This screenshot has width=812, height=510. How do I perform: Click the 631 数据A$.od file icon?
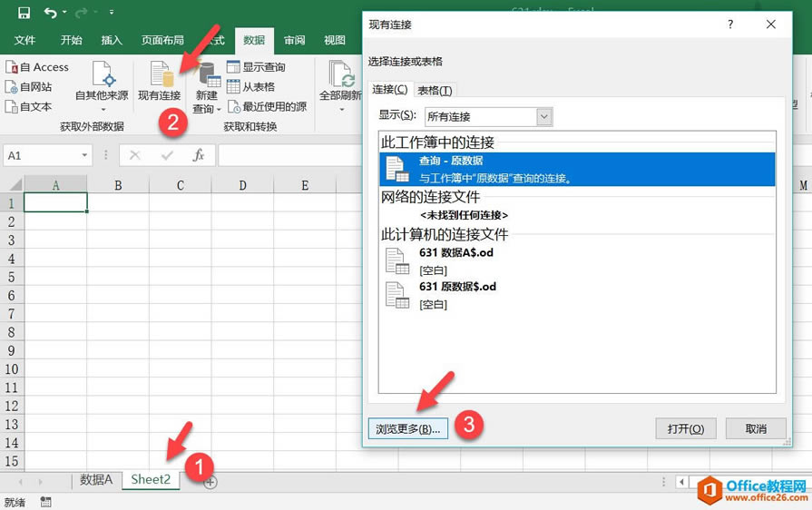point(397,261)
